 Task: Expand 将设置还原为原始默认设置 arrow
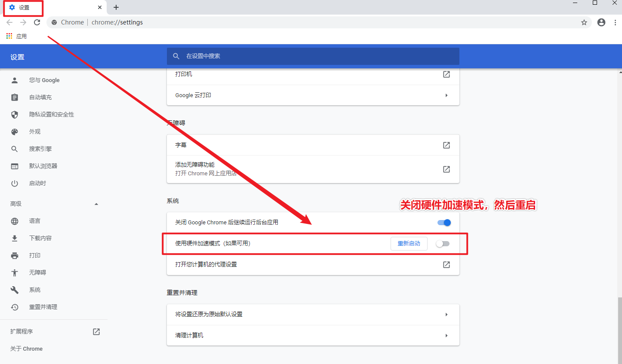446,315
